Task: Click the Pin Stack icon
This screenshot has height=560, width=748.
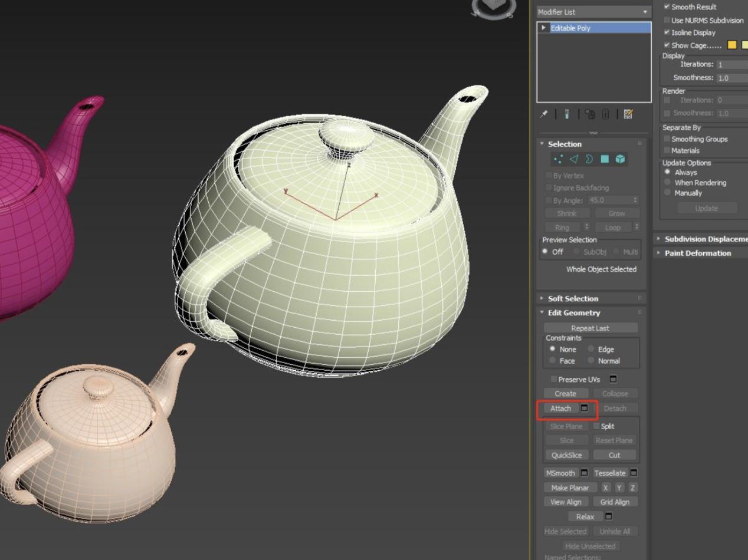Action: 543,114
